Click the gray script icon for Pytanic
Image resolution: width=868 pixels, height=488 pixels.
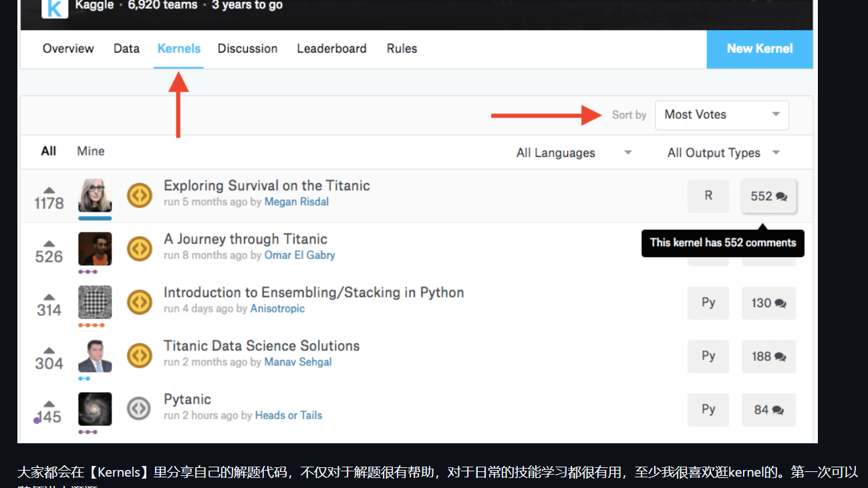click(x=140, y=408)
